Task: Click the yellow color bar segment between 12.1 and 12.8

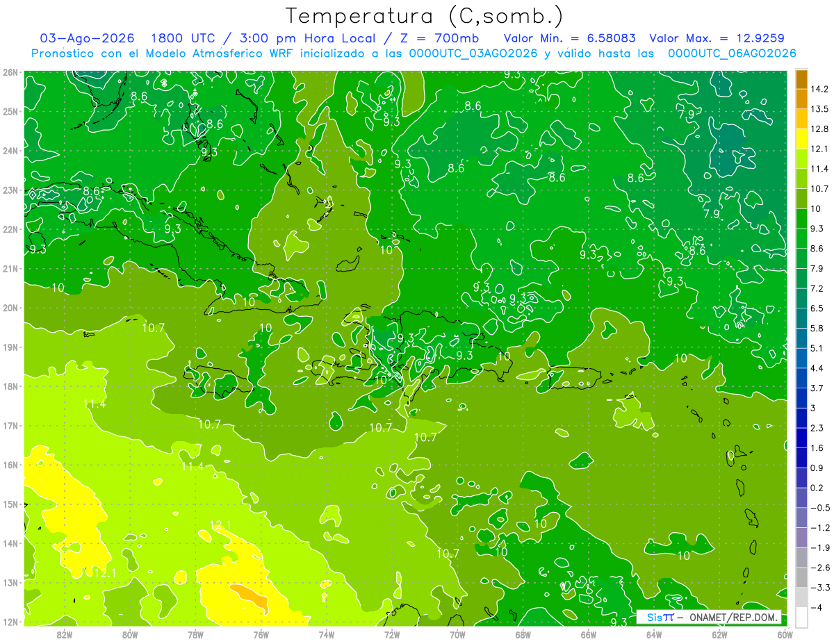Action: tap(801, 138)
